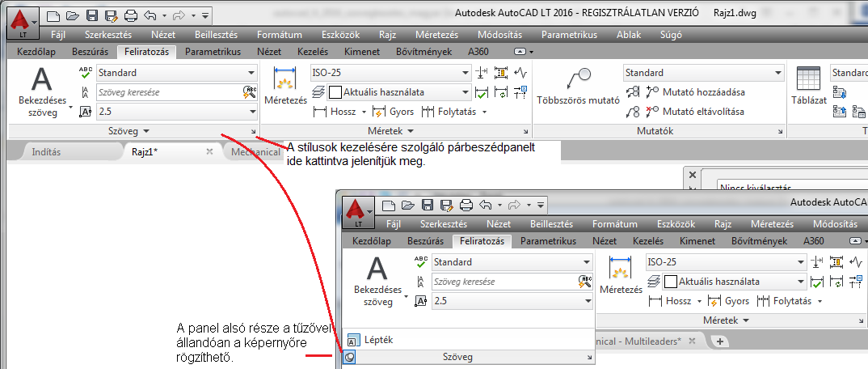
Task: Click large Méretezés button in upper window
Action: [x=285, y=86]
